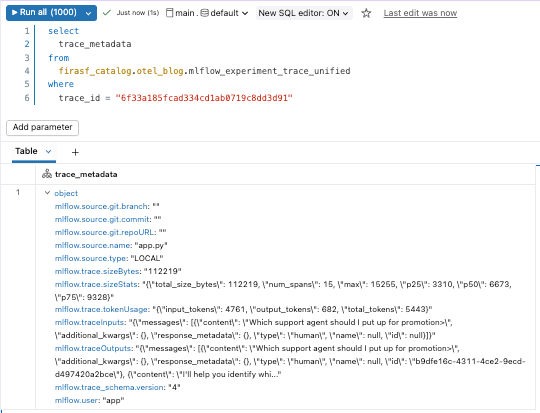Click the play icon on Run all
This screenshot has height=413, width=540.
point(14,12)
